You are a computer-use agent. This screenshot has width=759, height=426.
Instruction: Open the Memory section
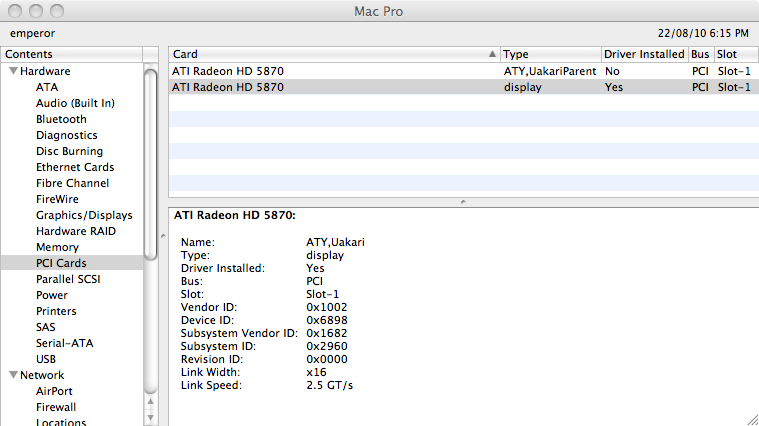click(57, 247)
